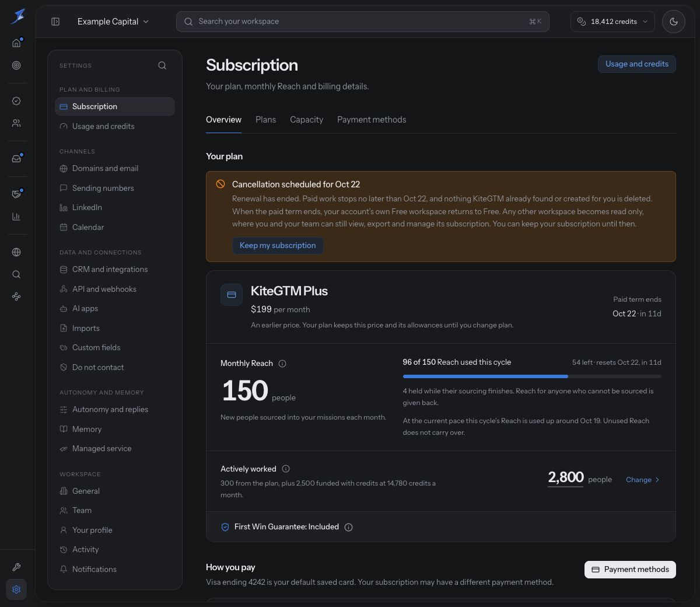Switch to the Overview tab
The width and height of the screenshot is (700, 607).
click(x=223, y=120)
